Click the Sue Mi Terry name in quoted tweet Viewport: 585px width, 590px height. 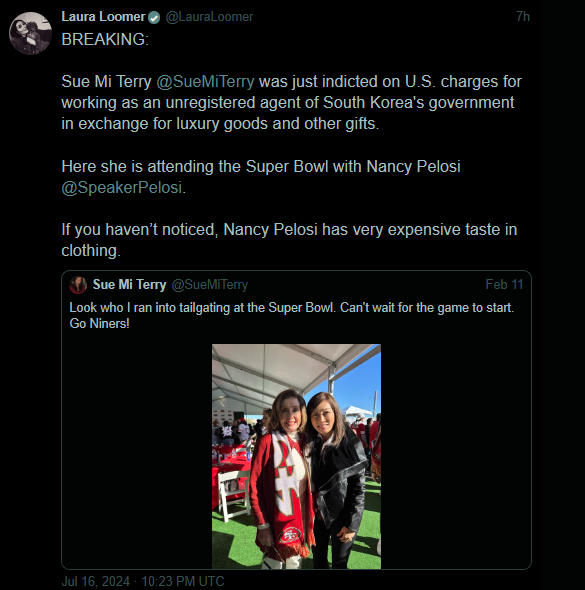pyautogui.click(x=129, y=285)
